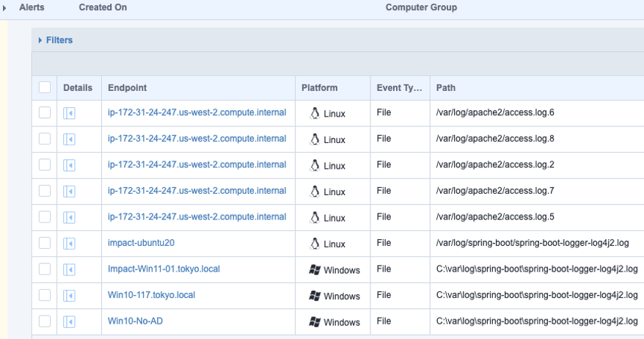The height and width of the screenshot is (339, 644).
Task: Sort by Computer Group column header
Action: tap(421, 7)
